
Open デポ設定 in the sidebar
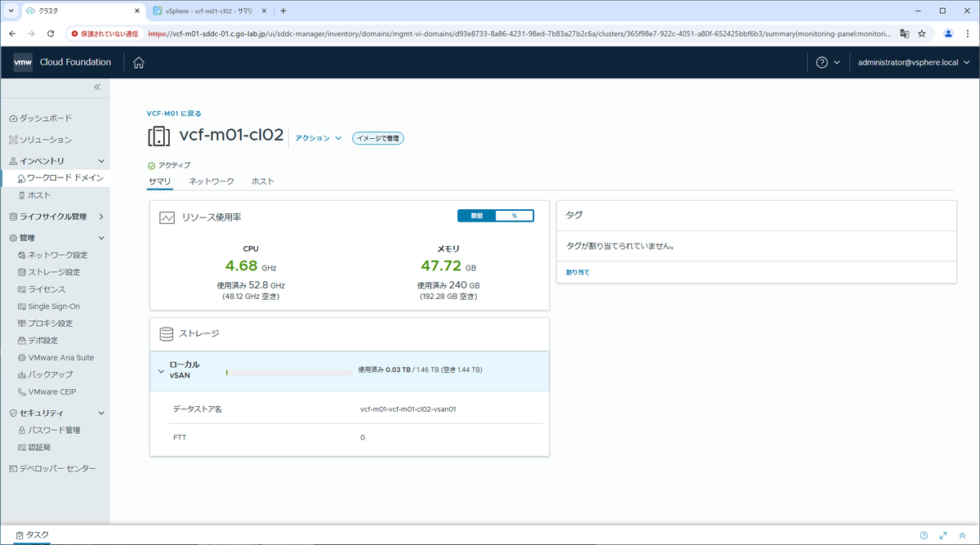[x=38, y=340]
